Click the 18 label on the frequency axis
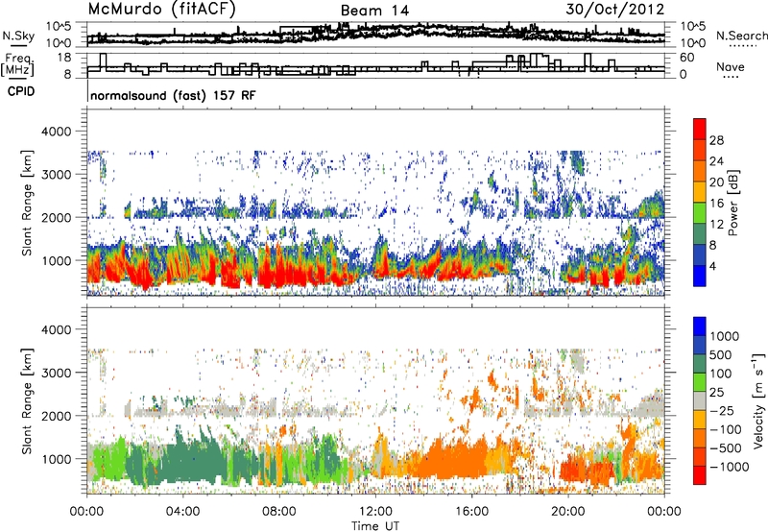 click(64, 58)
